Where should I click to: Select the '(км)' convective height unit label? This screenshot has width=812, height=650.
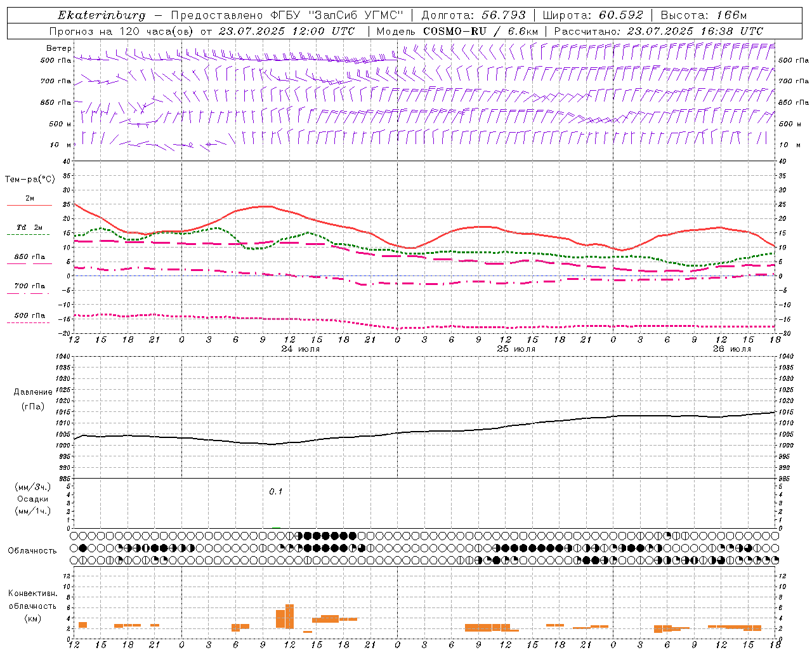pyautogui.click(x=33, y=618)
